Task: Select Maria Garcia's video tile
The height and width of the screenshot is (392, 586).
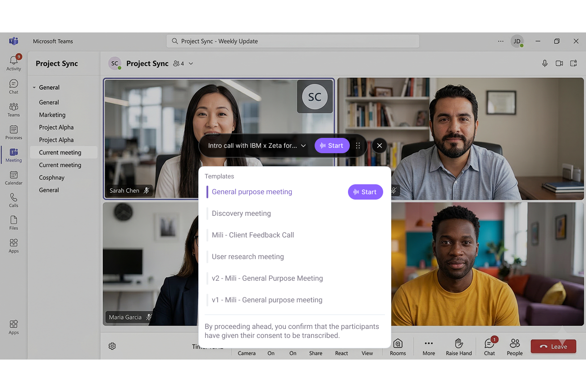Action: (151, 264)
